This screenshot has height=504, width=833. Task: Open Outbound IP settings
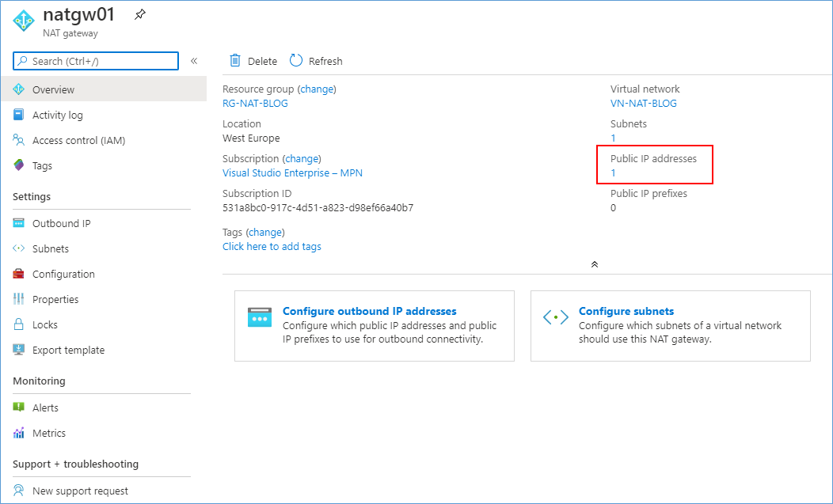pos(61,224)
